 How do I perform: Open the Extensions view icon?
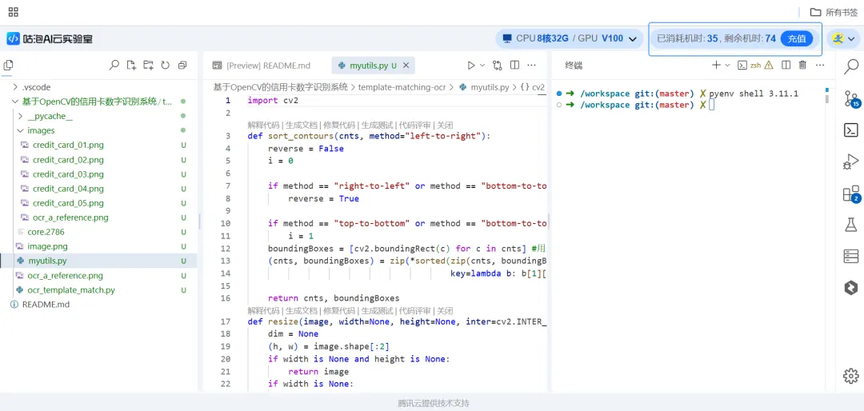(x=851, y=194)
